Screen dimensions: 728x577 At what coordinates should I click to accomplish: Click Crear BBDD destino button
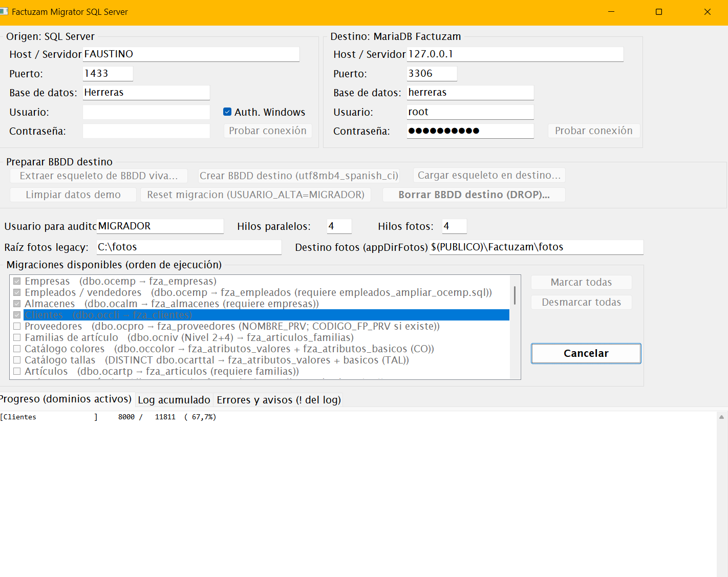coord(299,176)
